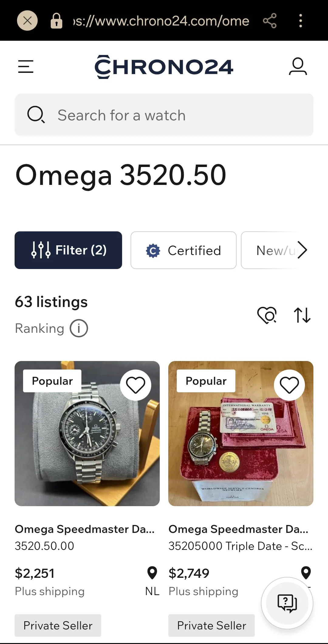The width and height of the screenshot is (328, 644).
Task: Tap the browser share icon
Action: pos(270,21)
